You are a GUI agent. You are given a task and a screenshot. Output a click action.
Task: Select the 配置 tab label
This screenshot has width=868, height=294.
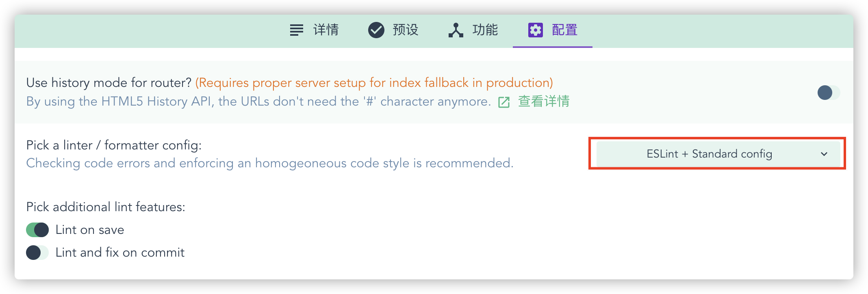tap(564, 30)
